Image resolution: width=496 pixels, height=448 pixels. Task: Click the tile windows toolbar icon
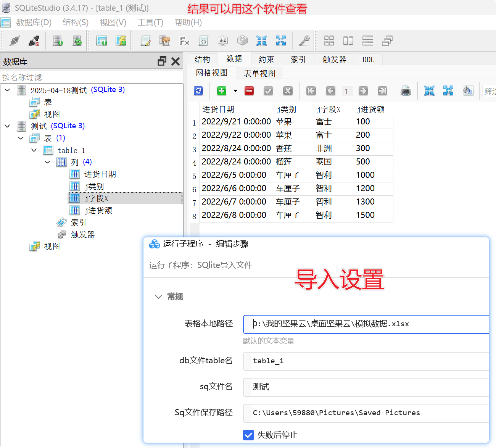pyautogui.click(x=329, y=41)
